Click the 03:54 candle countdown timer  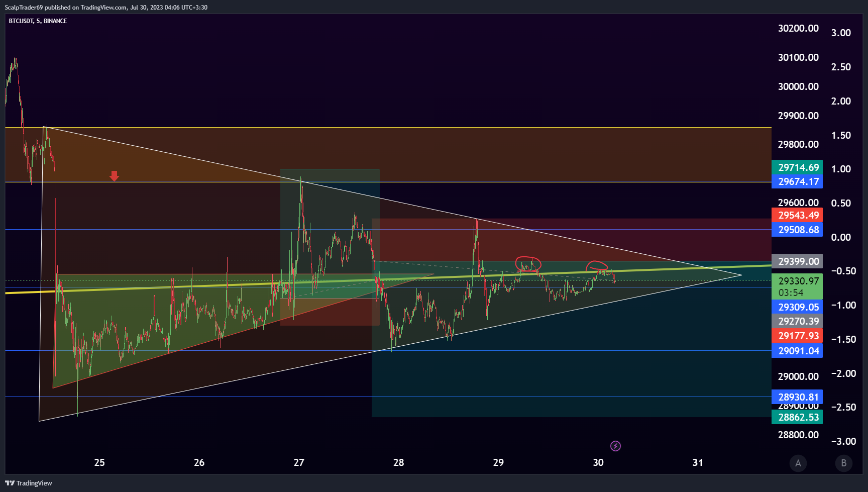(x=791, y=292)
